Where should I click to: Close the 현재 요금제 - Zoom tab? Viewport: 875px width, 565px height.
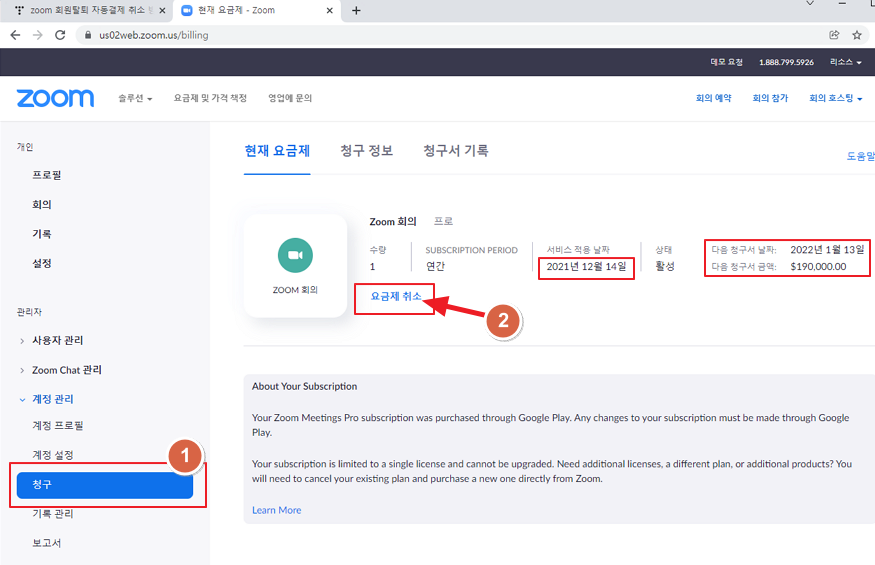pyautogui.click(x=329, y=10)
